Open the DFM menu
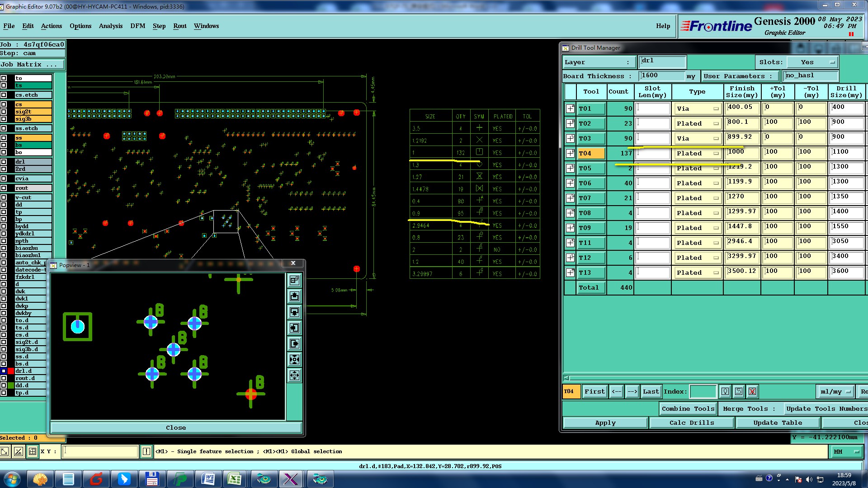Viewport: 868px width, 488px height. [x=137, y=26]
